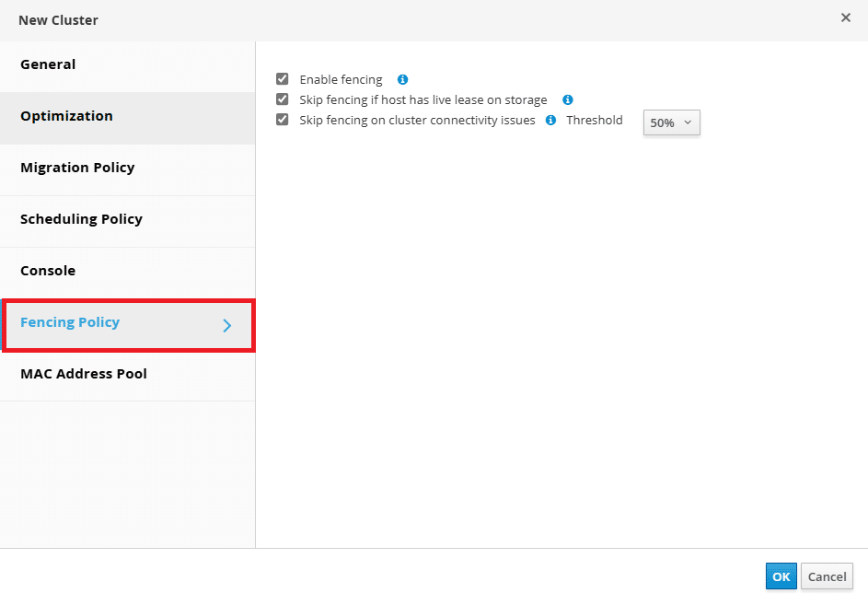
Task: Click info icon for live lease on storage
Action: click(567, 99)
